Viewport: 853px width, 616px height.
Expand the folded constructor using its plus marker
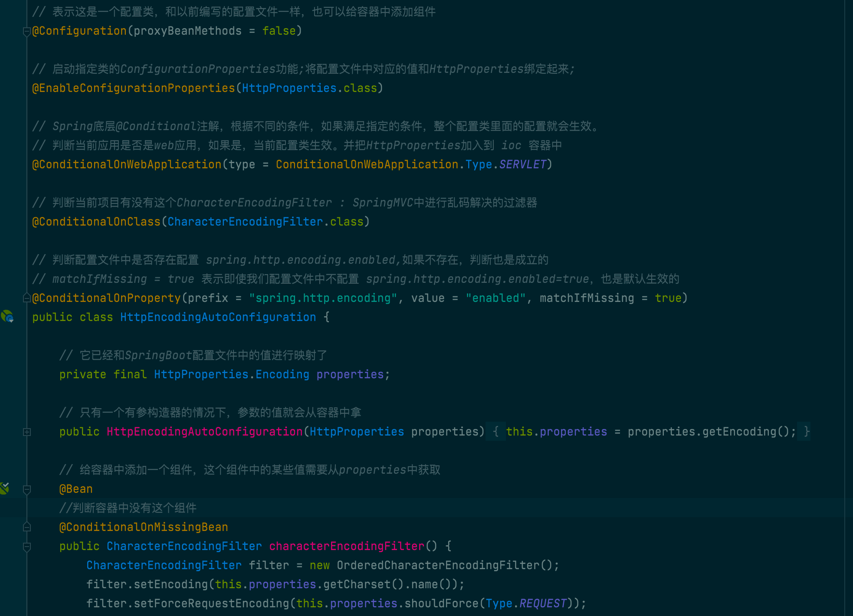tap(26, 432)
